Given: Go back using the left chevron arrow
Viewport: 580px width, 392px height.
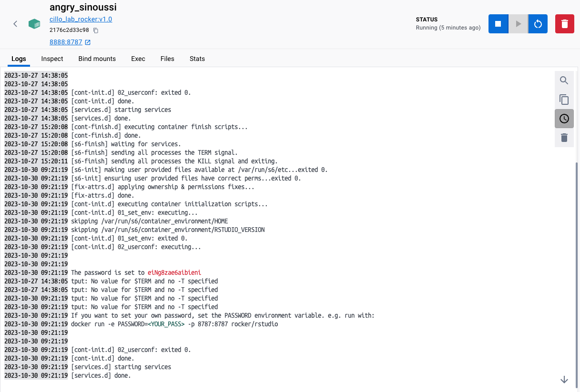Looking at the screenshot, I should [15, 24].
